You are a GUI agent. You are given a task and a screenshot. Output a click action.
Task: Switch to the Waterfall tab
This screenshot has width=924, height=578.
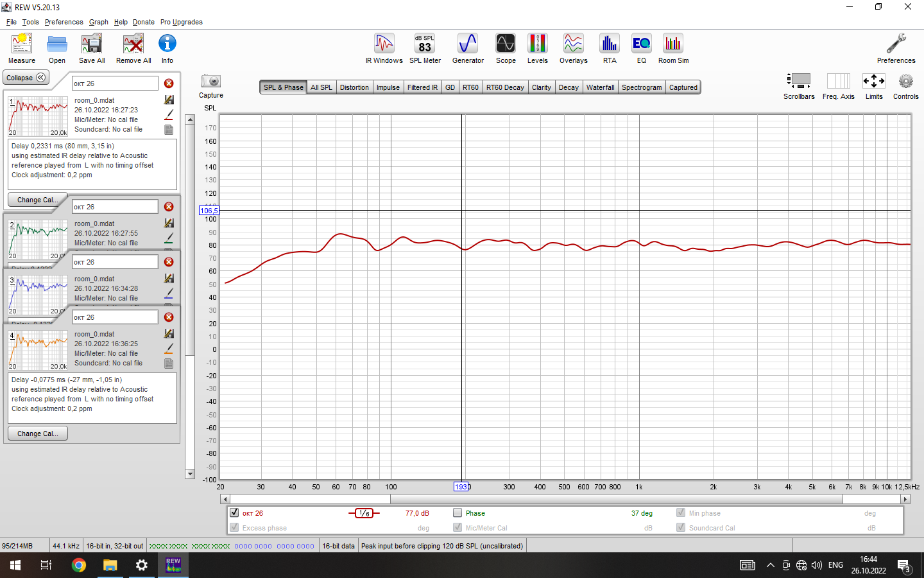(601, 87)
